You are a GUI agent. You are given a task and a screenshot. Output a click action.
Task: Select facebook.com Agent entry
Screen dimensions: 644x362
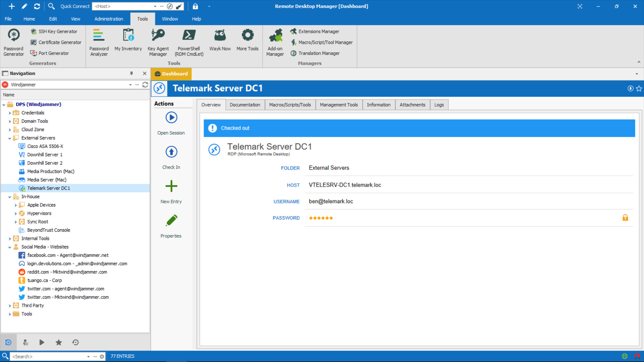pos(68,255)
